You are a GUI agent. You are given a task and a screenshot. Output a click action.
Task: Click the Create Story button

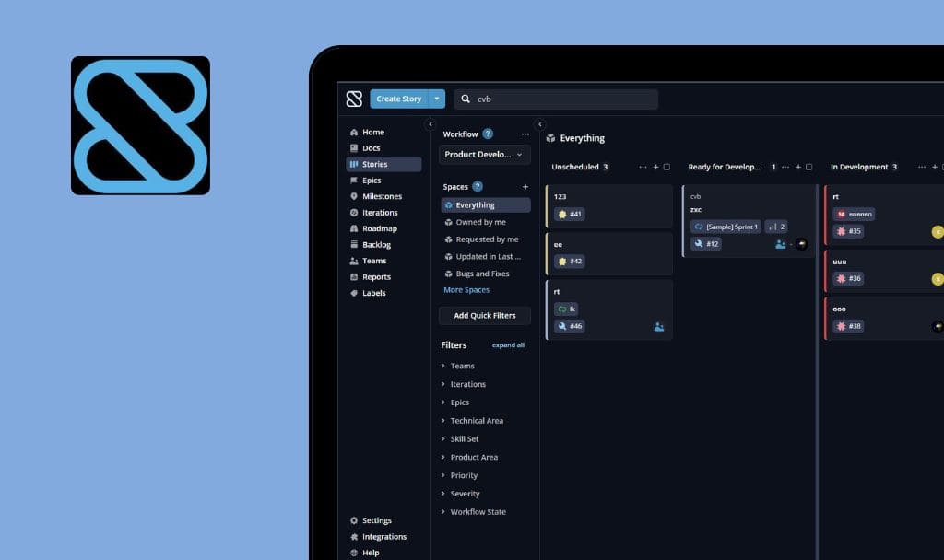tap(398, 99)
